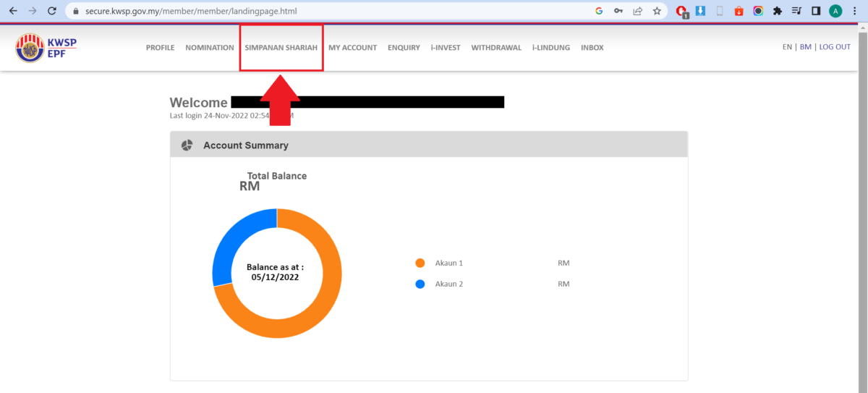The width and height of the screenshot is (868, 393).
Task: Click the LOG OUT link
Action: point(835,47)
